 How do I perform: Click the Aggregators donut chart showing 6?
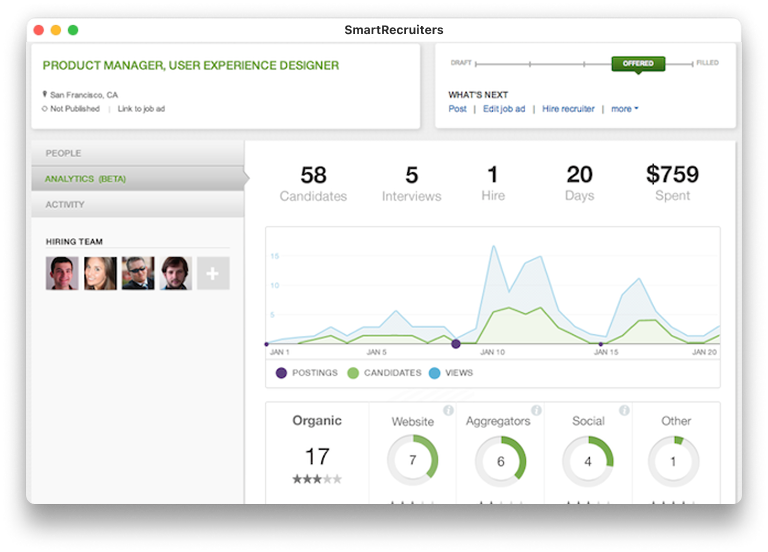click(x=501, y=461)
